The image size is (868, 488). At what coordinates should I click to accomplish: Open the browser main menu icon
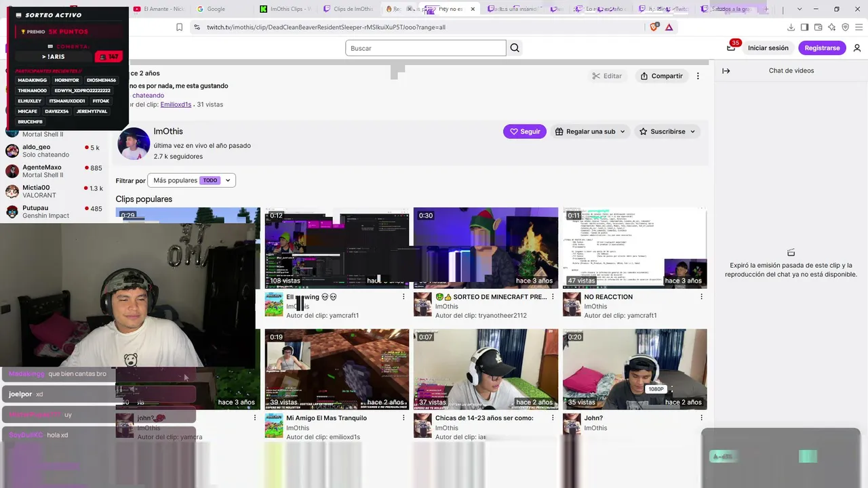point(859,27)
